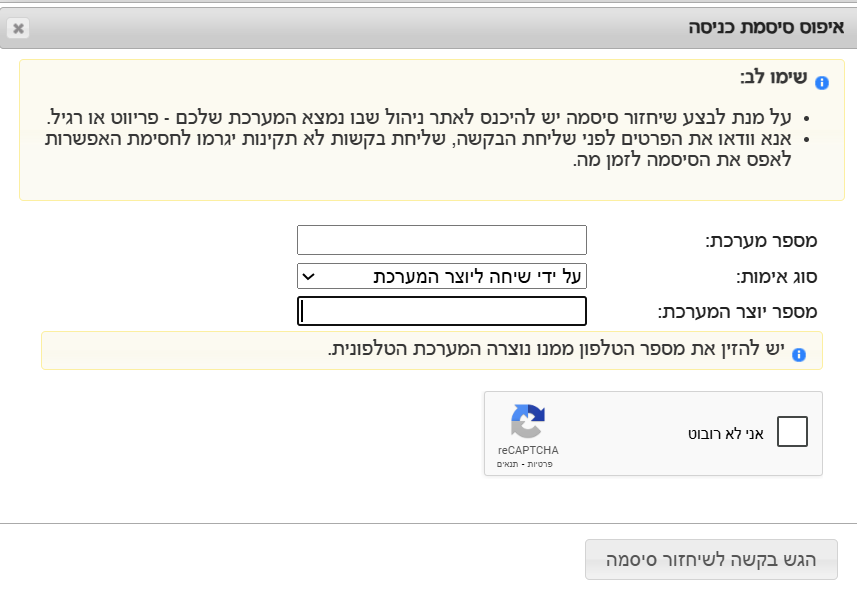857x594 pixels.
Task: Focus the 'מספר מערכת' input field
Action: (x=442, y=240)
